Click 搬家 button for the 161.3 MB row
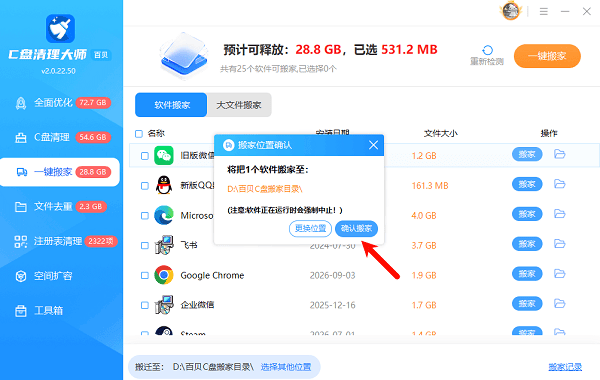 527,184
